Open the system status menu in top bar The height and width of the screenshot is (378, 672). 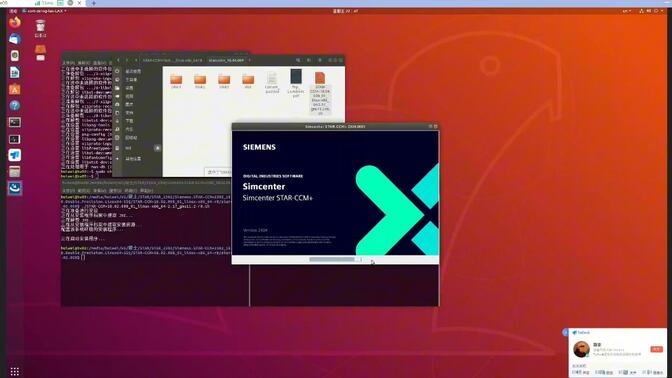(651, 11)
